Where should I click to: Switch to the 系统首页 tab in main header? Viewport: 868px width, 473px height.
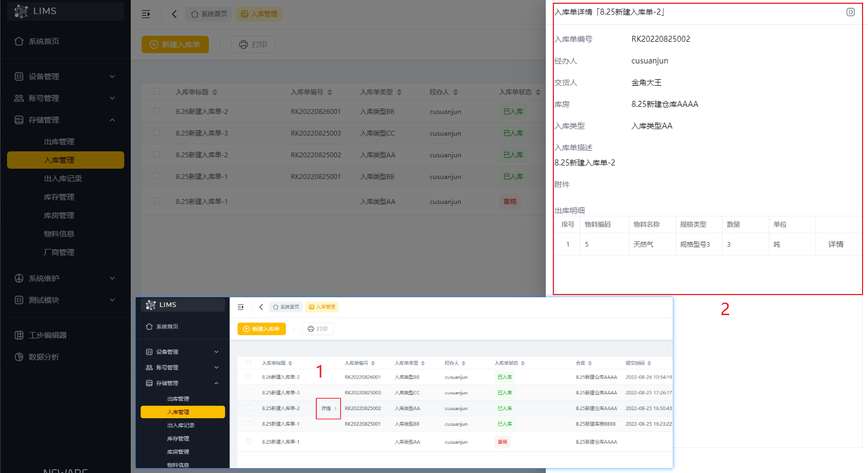pos(209,14)
